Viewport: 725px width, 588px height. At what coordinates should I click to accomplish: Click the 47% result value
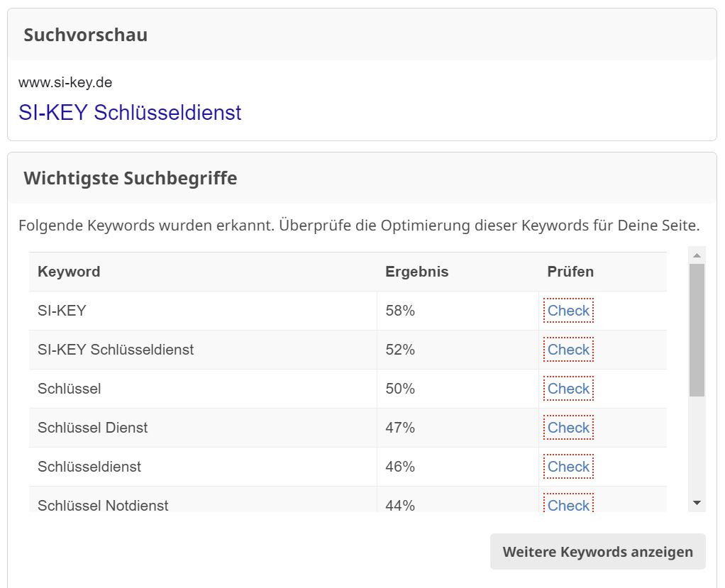pyautogui.click(x=400, y=428)
